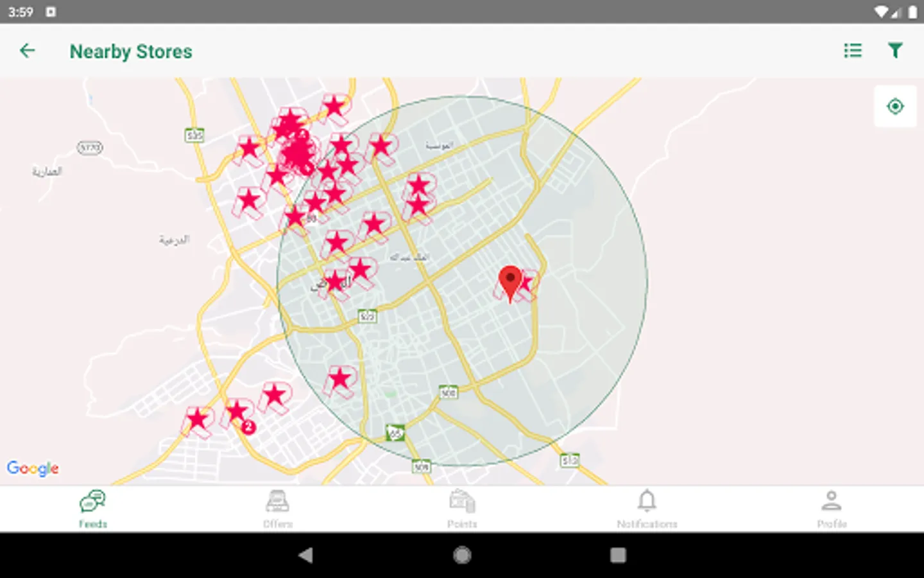Select the store cluster marker labeled 2
924x578 pixels.
pyautogui.click(x=239, y=416)
